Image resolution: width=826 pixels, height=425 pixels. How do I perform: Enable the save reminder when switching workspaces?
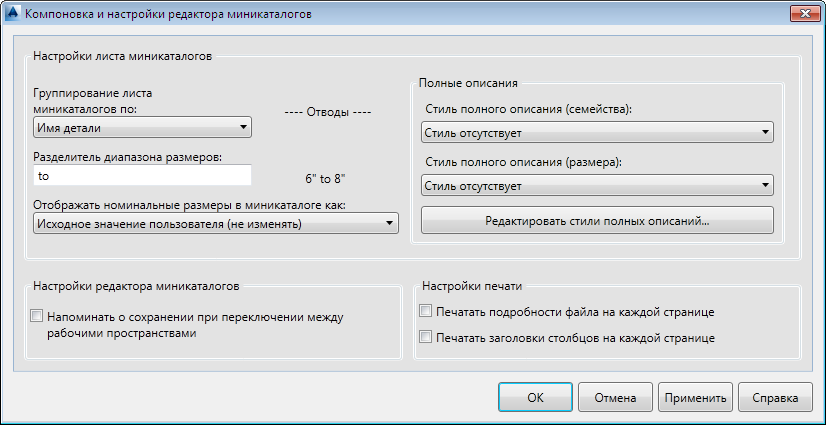pyautogui.click(x=37, y=317)
